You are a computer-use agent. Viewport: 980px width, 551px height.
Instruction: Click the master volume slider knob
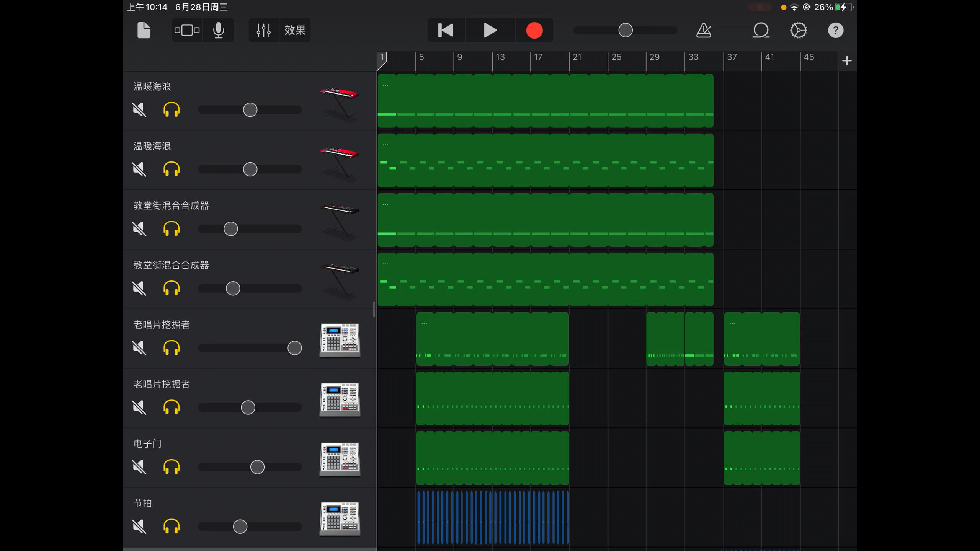(626, 30)
